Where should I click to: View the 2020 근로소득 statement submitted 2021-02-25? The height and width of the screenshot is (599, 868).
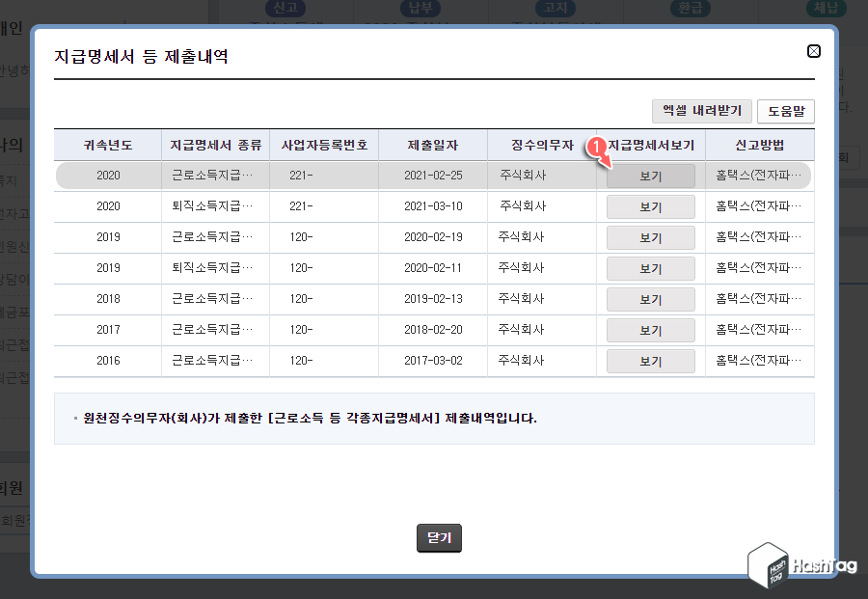coord(650,175)
